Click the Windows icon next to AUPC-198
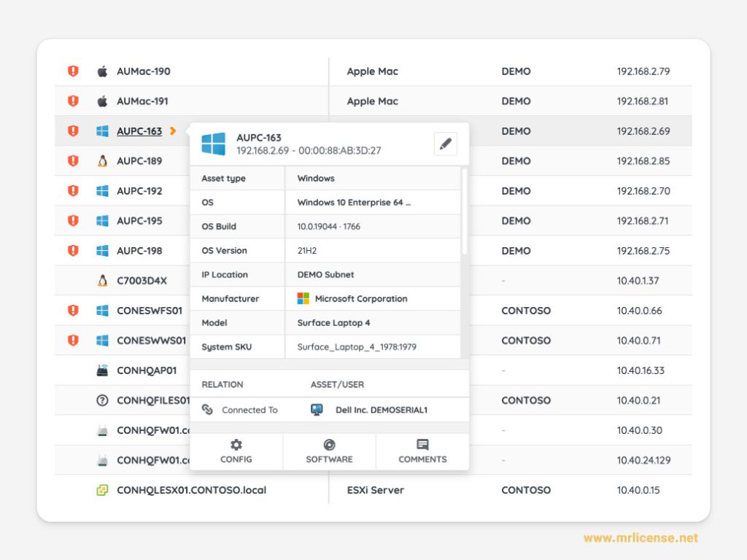Viewport: 747px width, 560px height. tap(102, 251)
